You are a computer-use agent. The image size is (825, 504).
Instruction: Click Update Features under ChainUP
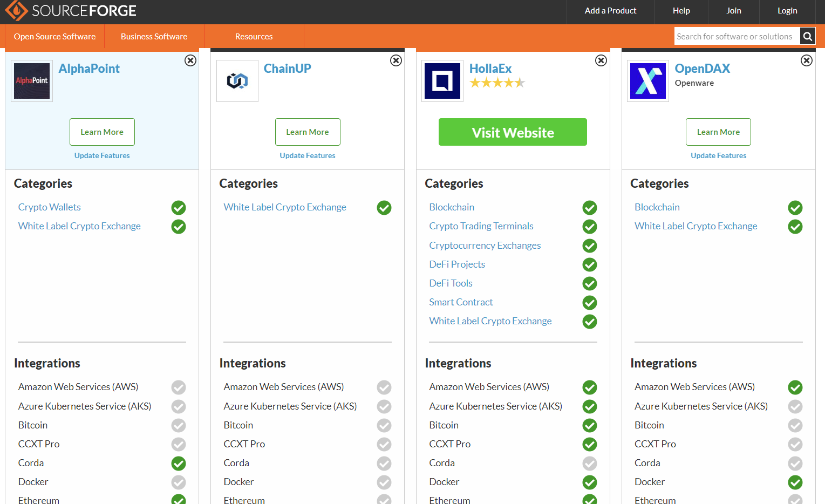(308, 155)
